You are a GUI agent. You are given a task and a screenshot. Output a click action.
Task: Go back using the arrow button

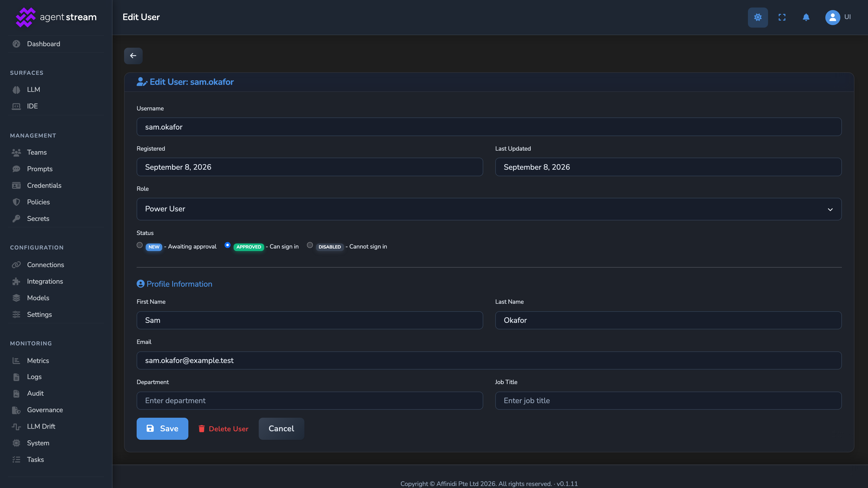[133, 55]
